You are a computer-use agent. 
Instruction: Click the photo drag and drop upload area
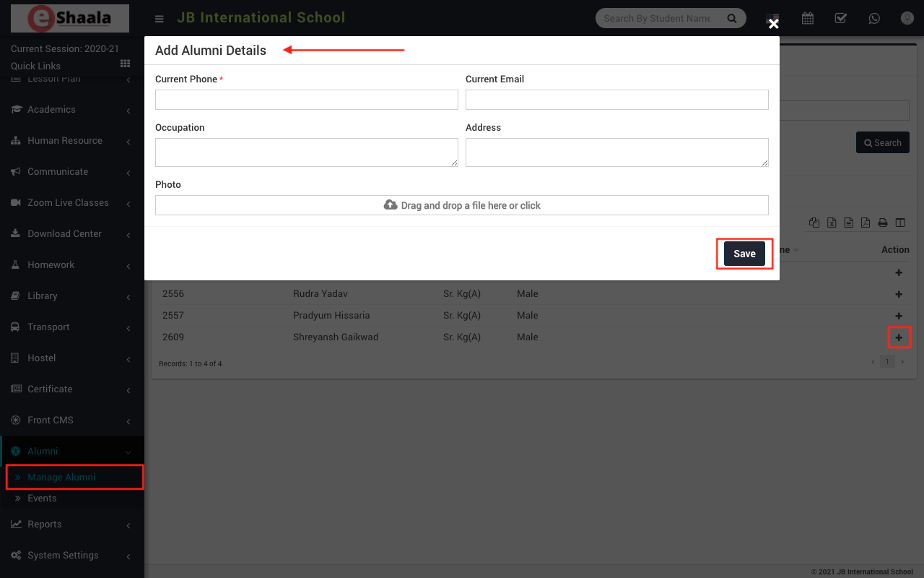click(461, 205)
